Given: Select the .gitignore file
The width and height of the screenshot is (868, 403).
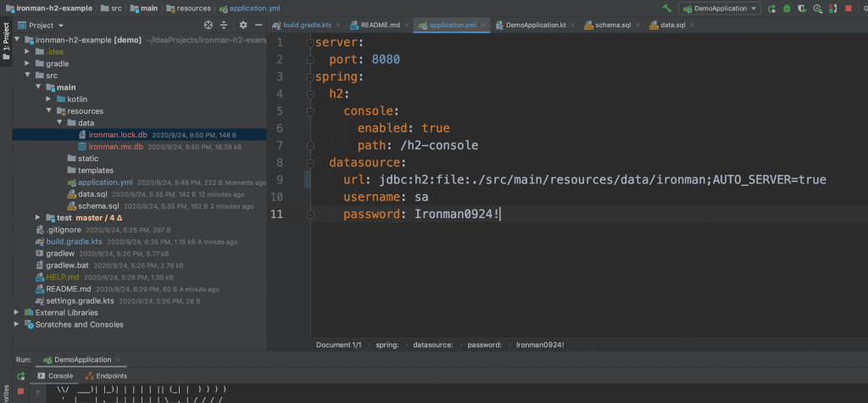Looking at the screenshot, I should point(64,229).
